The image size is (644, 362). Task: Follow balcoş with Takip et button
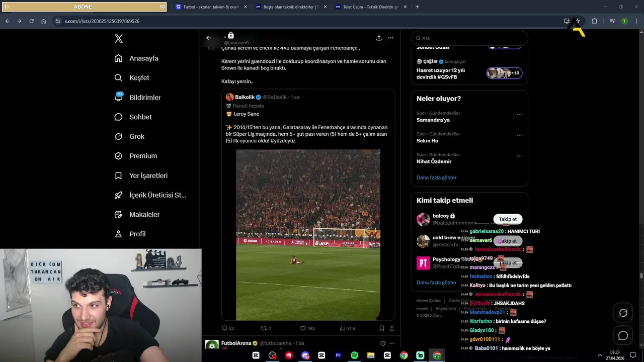508,219
